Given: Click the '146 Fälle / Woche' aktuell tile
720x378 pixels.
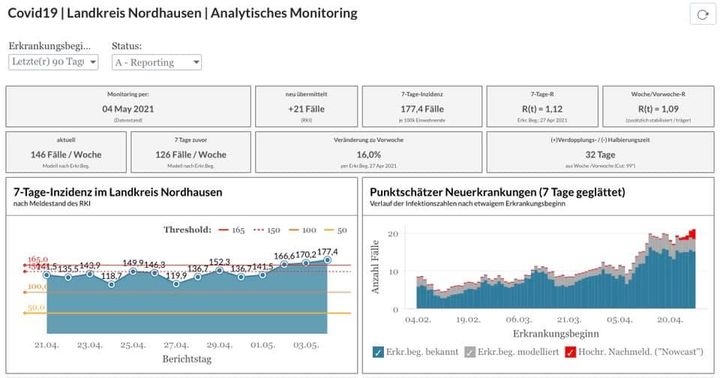Looking at the screenshot, I should [x=66, y=152].
